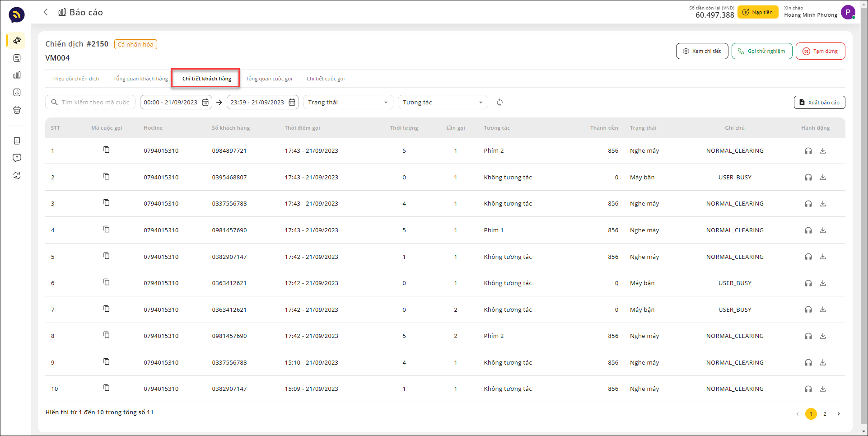Switch to Tổng quan cuộc gọi tab
The width and height of the screenshot is (868, 436).
[269, 79]
